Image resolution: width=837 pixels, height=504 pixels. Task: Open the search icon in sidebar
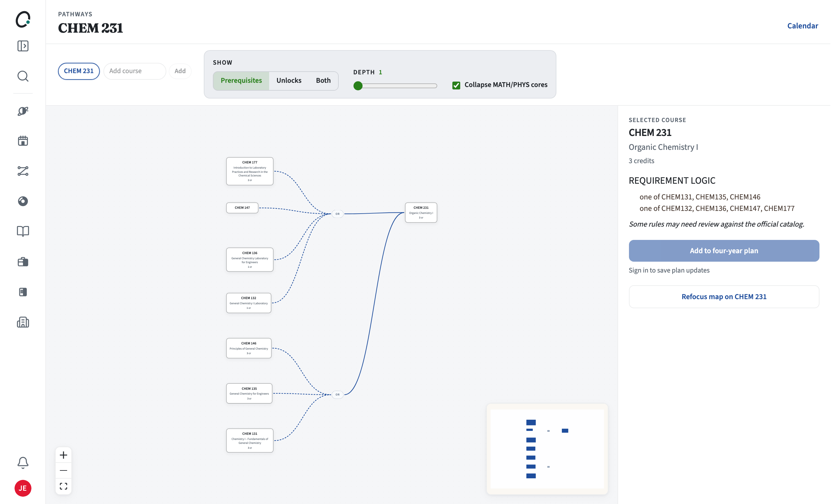23,76
